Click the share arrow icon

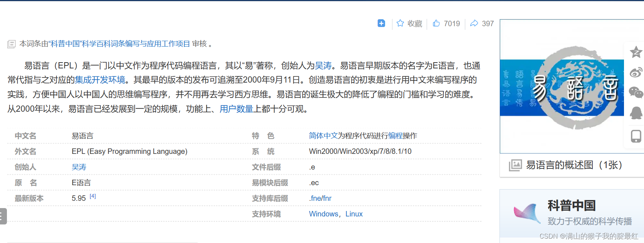(x=474, y=23)
